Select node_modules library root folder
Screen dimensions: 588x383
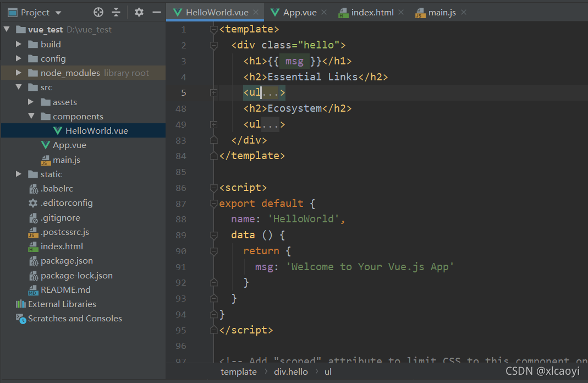point(83,73)
